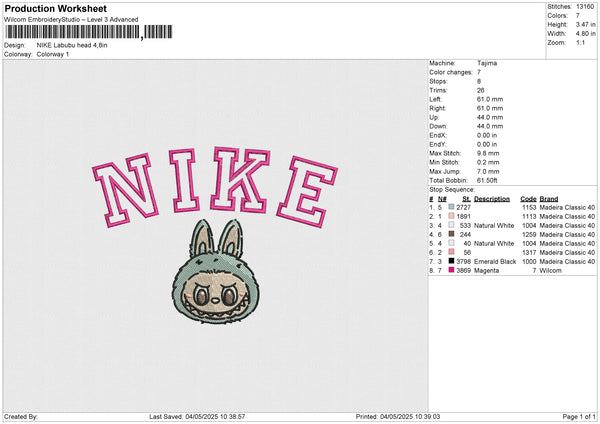Click the "Production Worksheet" title

pyautogui.click(x=55, y=8)
